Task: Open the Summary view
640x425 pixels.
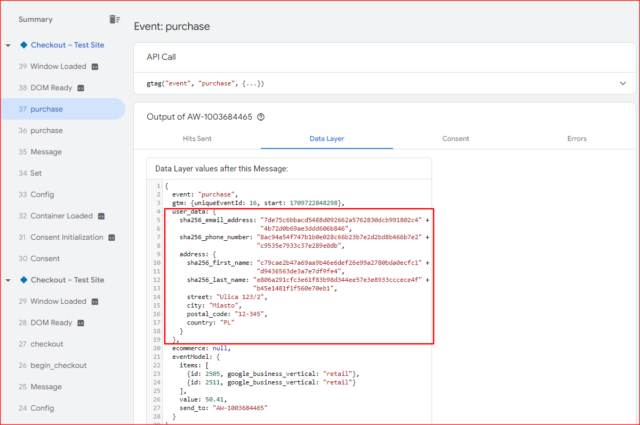Action: point(36,19)
